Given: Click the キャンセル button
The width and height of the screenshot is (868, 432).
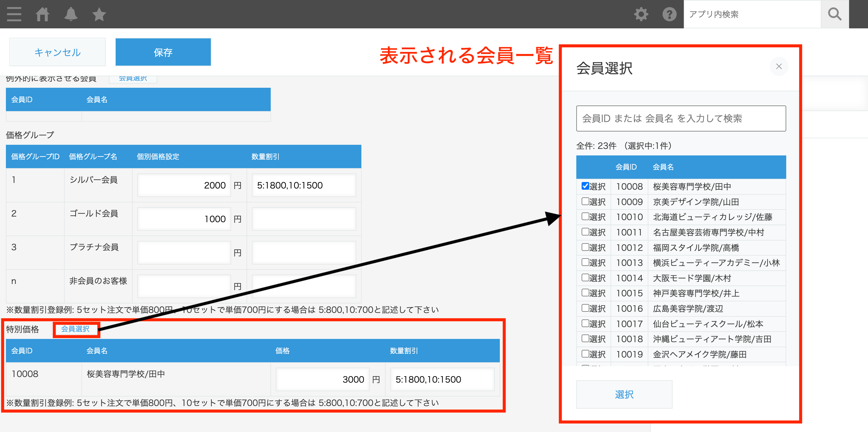Looking at the screenshot, I should (x=57, y=52).
